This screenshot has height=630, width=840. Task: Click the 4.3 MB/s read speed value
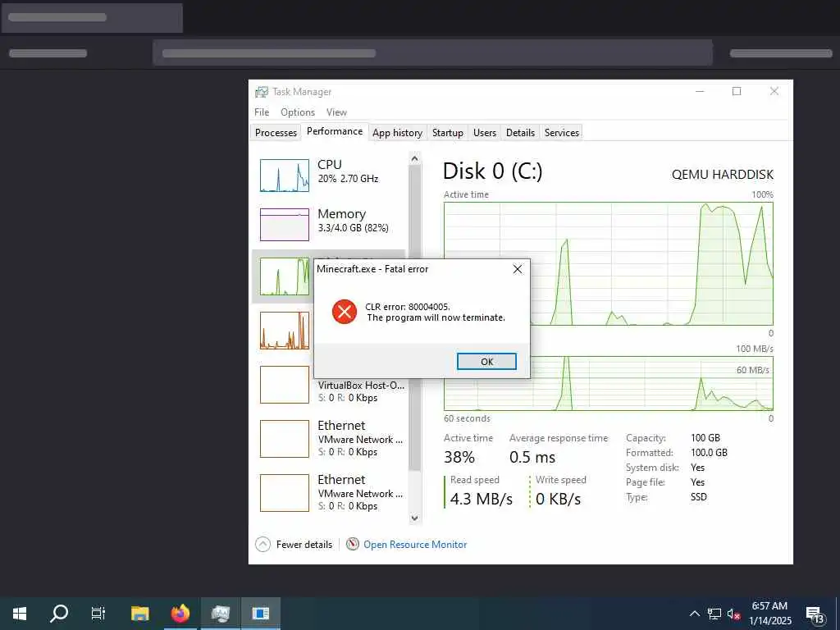point(481,499)
